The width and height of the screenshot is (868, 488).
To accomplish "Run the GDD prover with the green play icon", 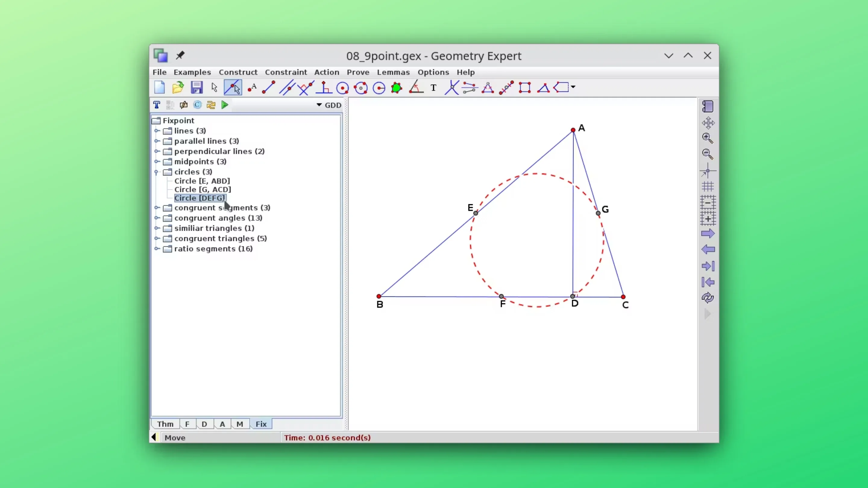I will pyautogui.click(x=225, y=105).
